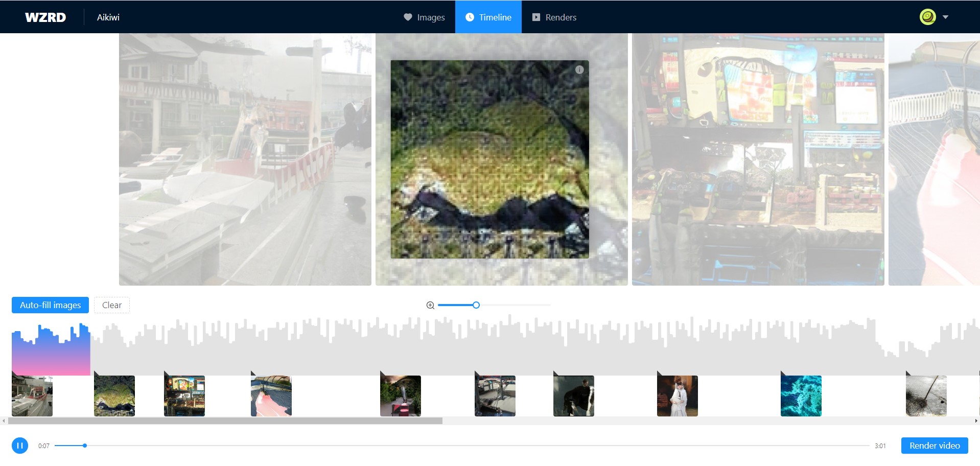Viewport: 980px width, 466px height.
Task: Click the playback progress bar handle
Action: coord(85,446)
